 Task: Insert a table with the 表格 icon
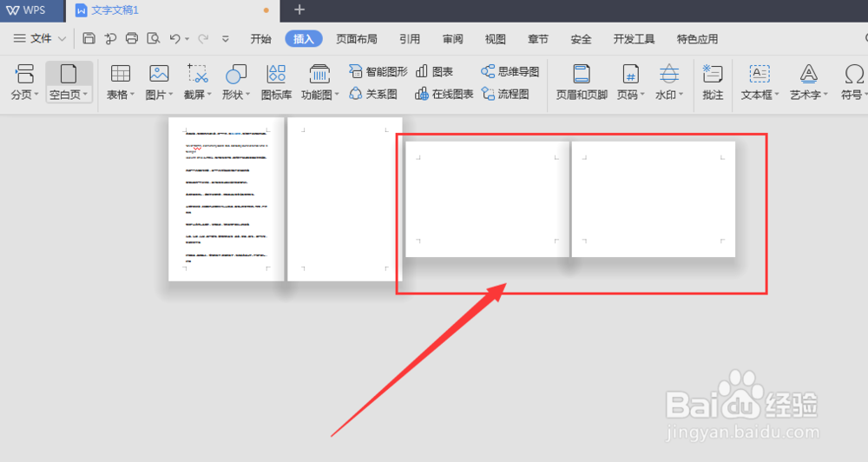click(x=120, y=73)
